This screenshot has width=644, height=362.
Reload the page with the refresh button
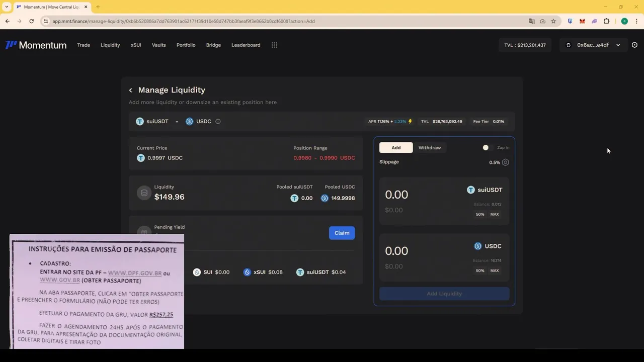pos(31,21)
